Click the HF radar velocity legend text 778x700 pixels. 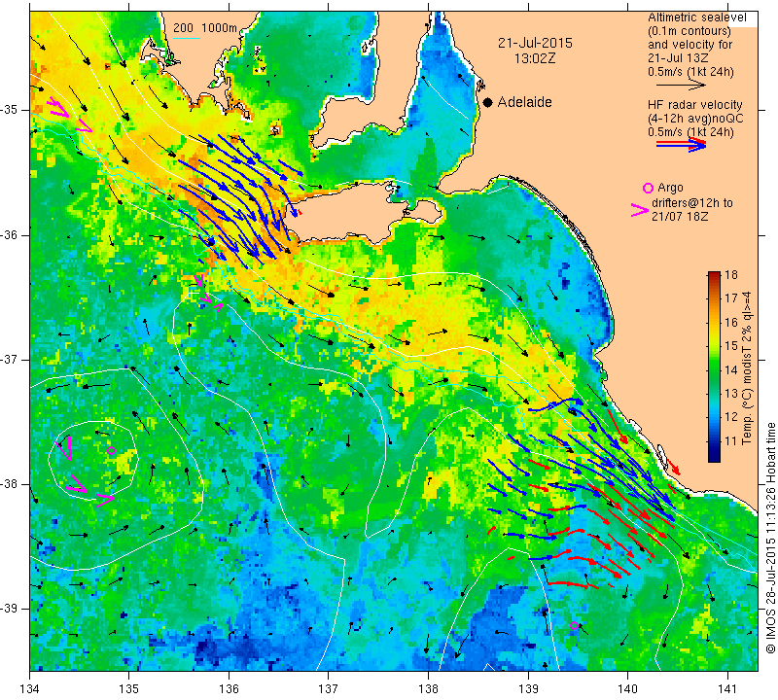coord(694,105)
